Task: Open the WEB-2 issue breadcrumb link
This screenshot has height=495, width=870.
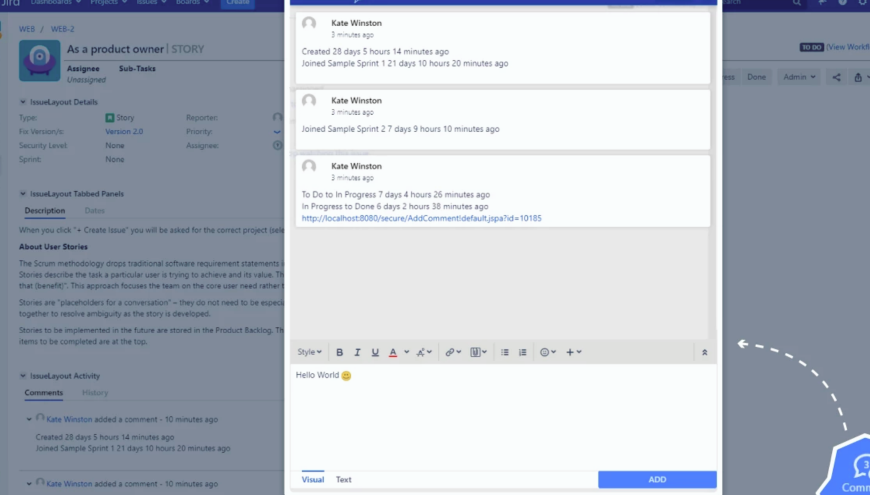Action: pos(63,29)
